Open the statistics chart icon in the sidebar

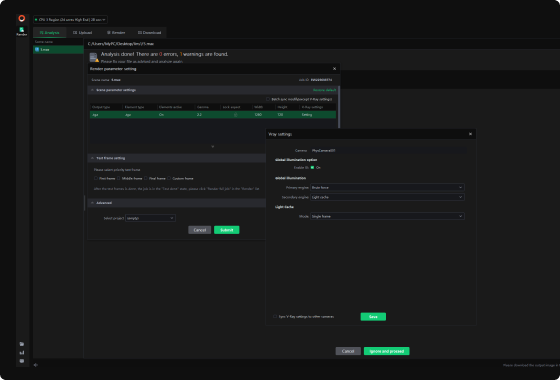tap(22, 352)
